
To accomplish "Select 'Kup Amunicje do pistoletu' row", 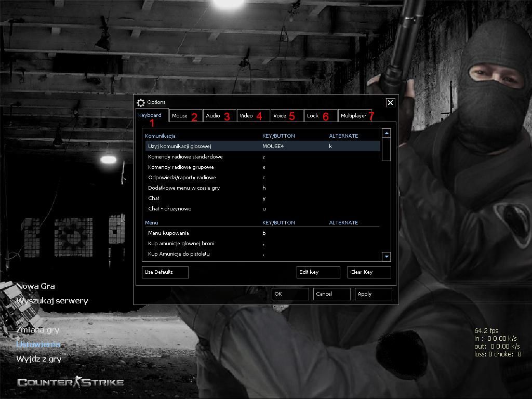I will (x=262, y=254).
